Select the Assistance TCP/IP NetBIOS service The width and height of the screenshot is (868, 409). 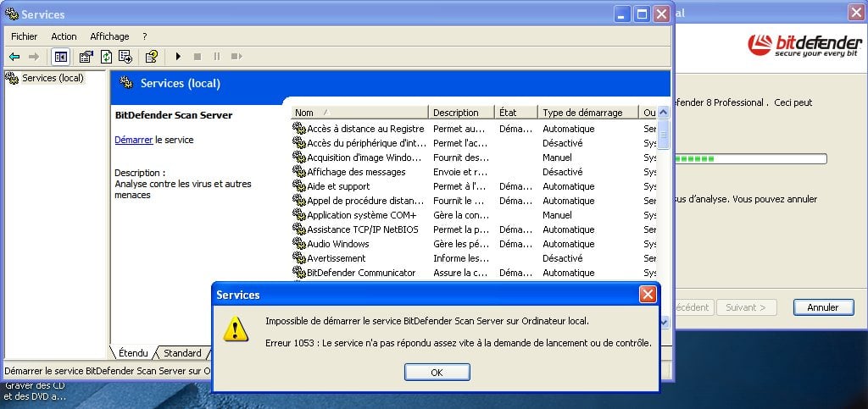click(363, 229)
